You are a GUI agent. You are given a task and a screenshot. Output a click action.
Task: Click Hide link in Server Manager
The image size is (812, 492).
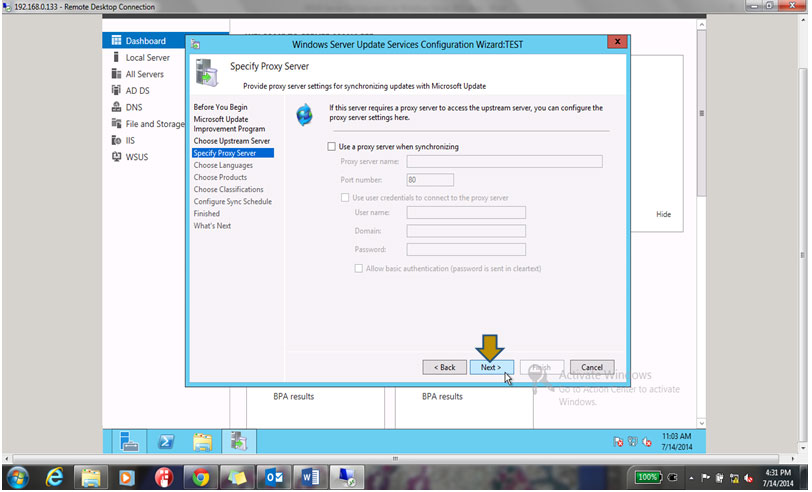coord(663,214)
